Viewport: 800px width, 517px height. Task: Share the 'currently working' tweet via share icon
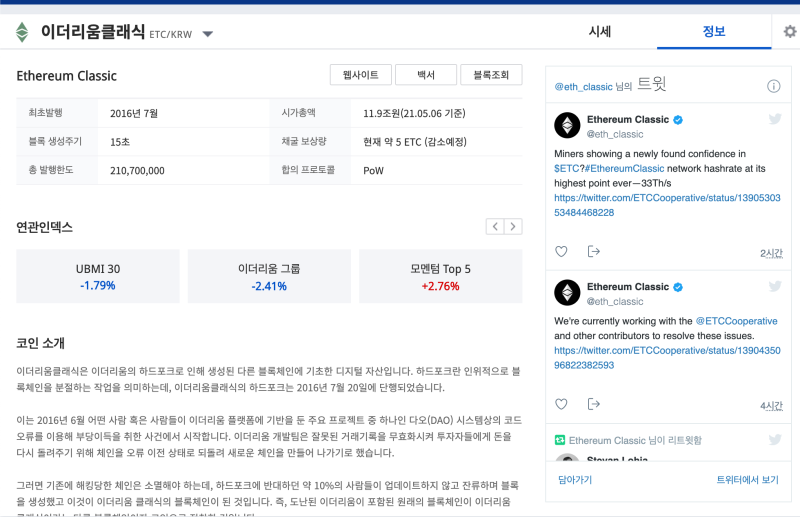(593, 404)
